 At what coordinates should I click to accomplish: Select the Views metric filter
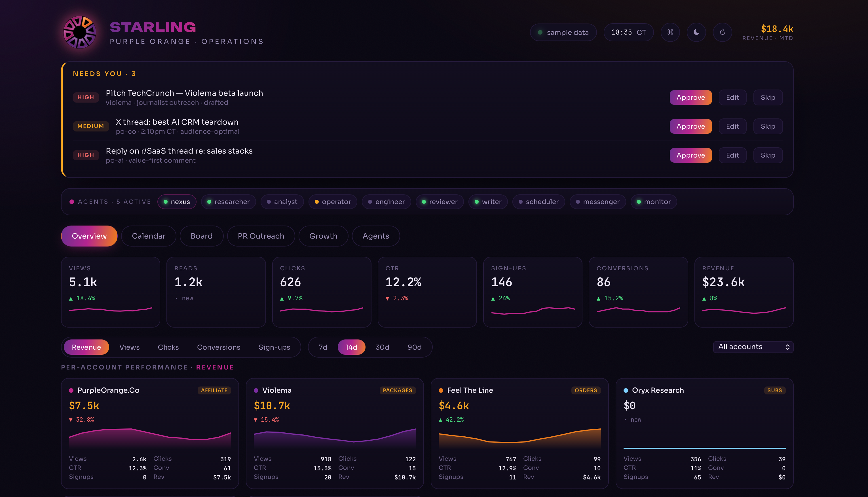coord(130,347)
